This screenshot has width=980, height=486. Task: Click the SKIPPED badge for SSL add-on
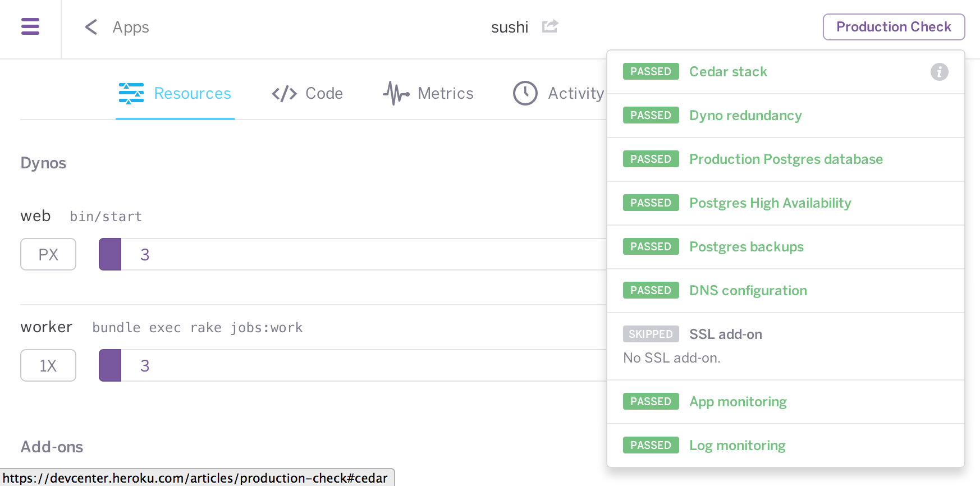[x=651, y=334]
